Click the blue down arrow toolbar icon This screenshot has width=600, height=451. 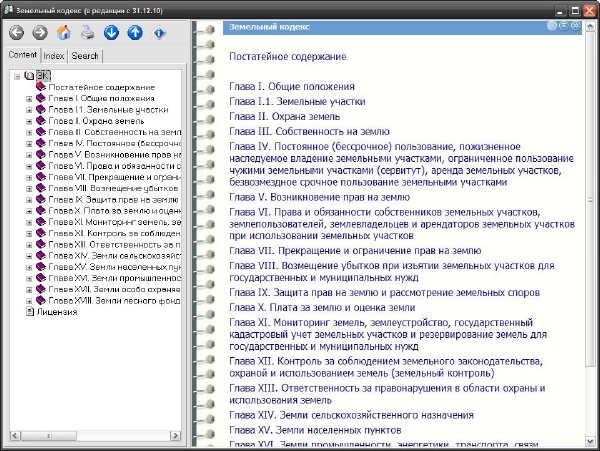[x=111, y=32]
